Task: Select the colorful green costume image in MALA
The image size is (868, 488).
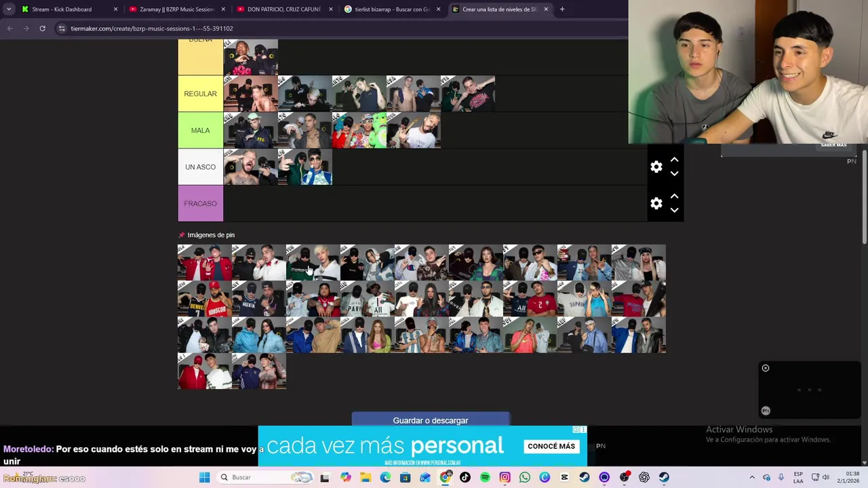Action: click(359, 130)
